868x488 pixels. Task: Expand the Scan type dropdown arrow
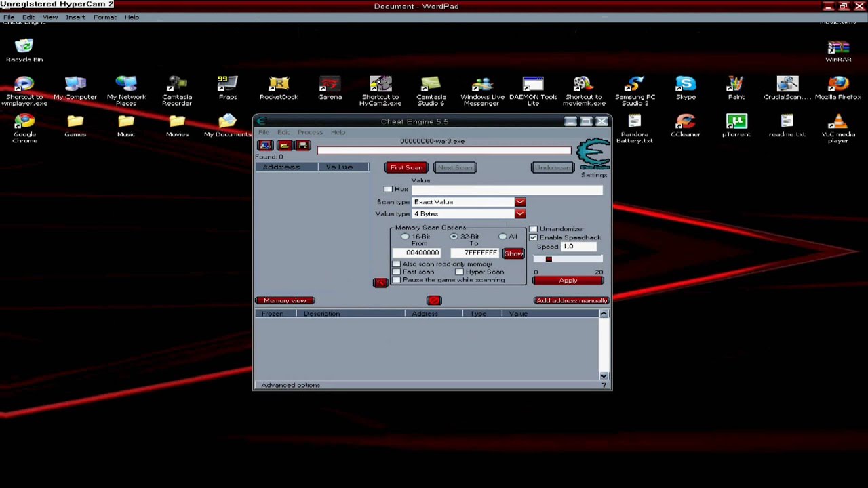pos(520,202)
